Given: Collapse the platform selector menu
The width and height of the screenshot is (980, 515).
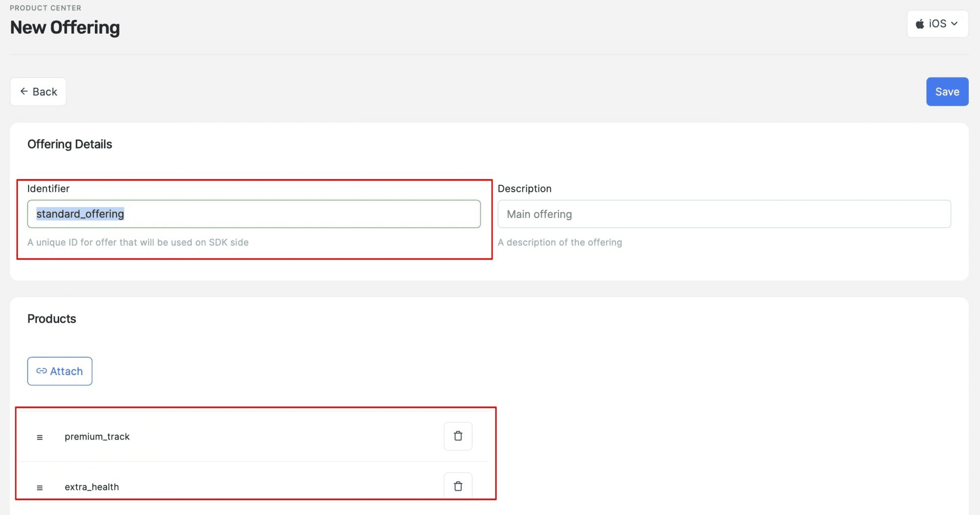Looking at the screenshot, I should [937, 23].
